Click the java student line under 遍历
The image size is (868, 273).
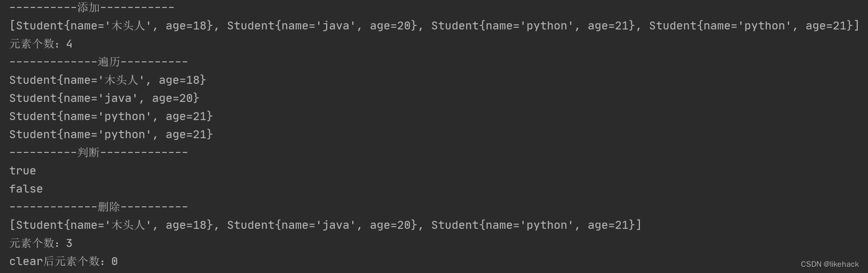click(x=104, y=98)
